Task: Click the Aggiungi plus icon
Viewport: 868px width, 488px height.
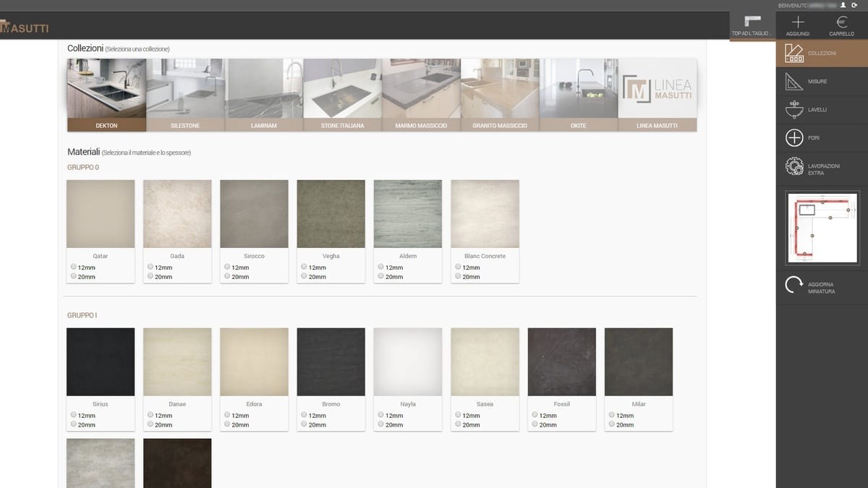Action: coord(797,22)
